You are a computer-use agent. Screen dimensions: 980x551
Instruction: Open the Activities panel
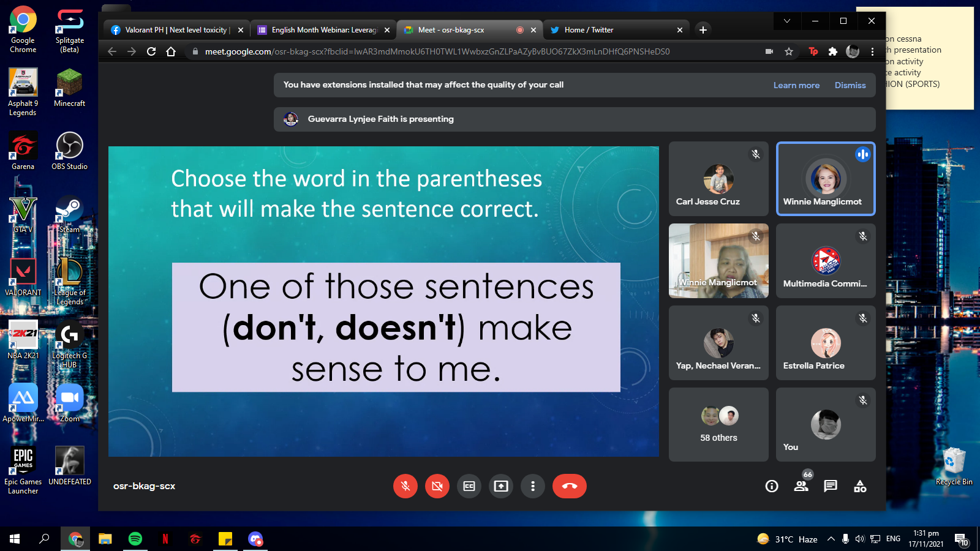860,486
